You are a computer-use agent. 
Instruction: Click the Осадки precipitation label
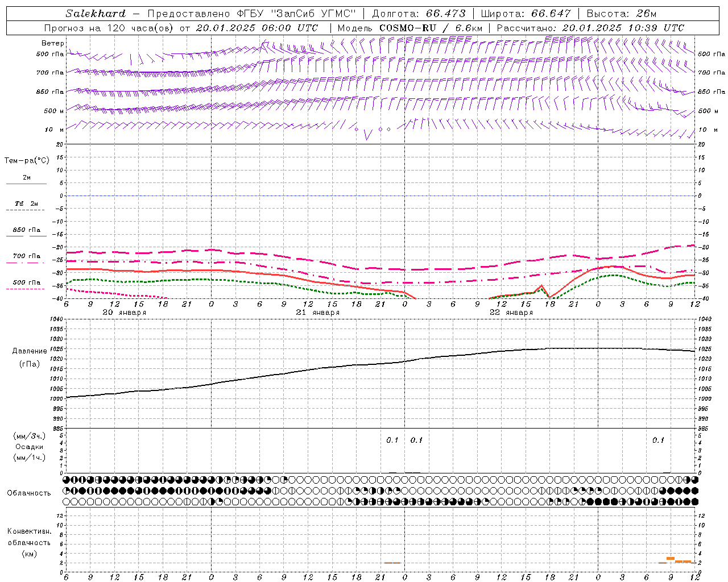pos(30,447)
